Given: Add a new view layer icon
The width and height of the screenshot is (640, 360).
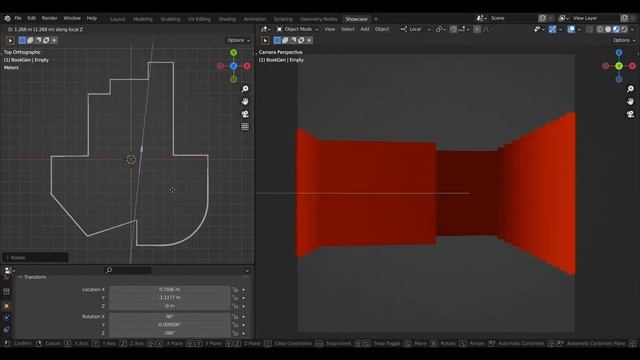Looking at the screenshot, I should pyautogui.click(x=624, y=18).
